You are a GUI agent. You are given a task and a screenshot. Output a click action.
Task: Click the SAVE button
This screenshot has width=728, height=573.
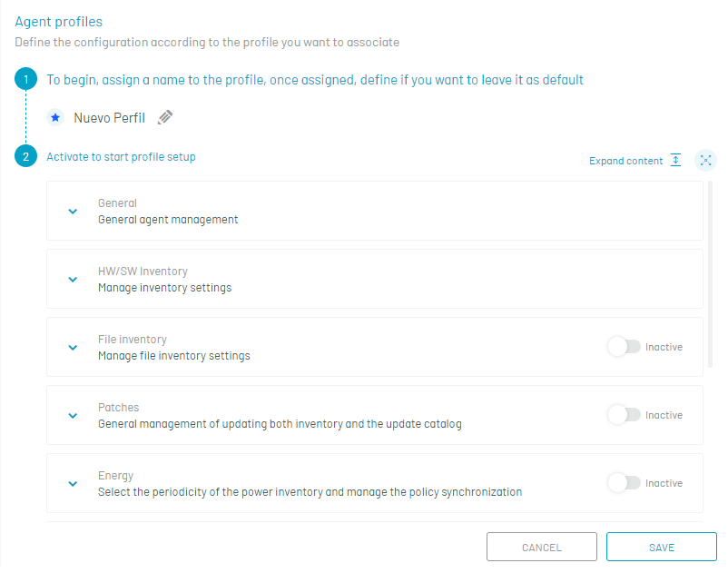662,547
